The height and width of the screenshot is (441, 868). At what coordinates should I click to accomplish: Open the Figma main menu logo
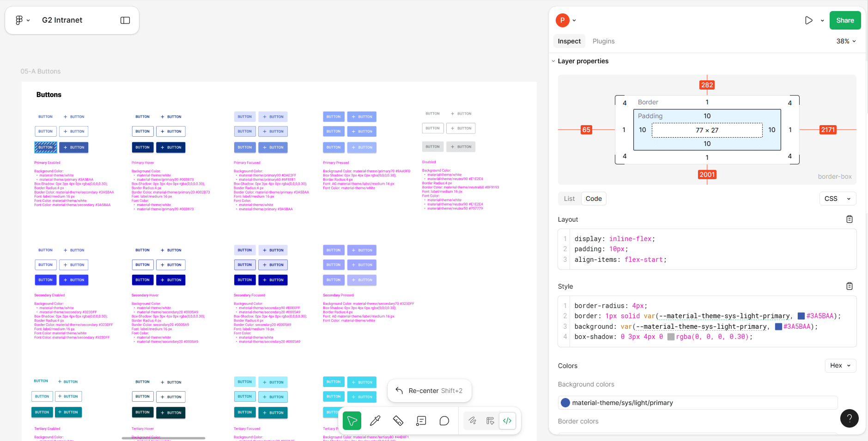tap(19, 20)
